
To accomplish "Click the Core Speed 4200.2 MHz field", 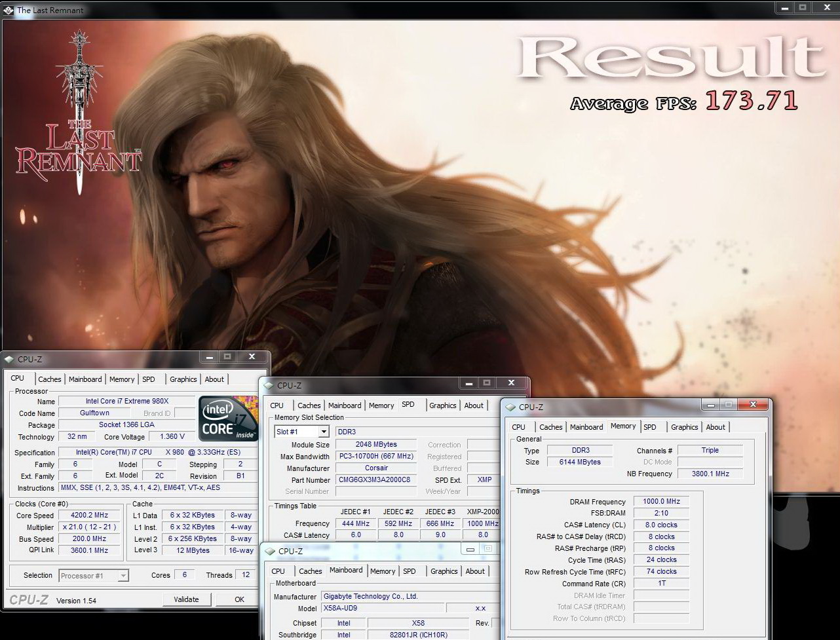I will (x=90, y=516).
